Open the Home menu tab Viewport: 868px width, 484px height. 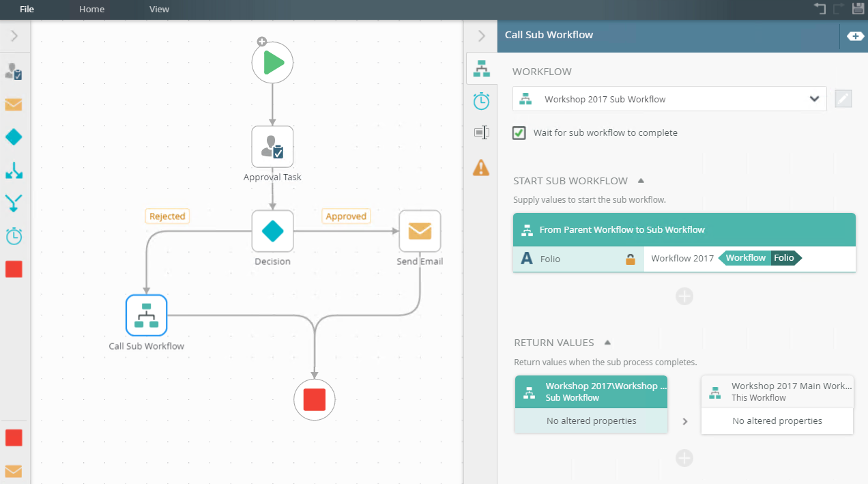(91, 10)
